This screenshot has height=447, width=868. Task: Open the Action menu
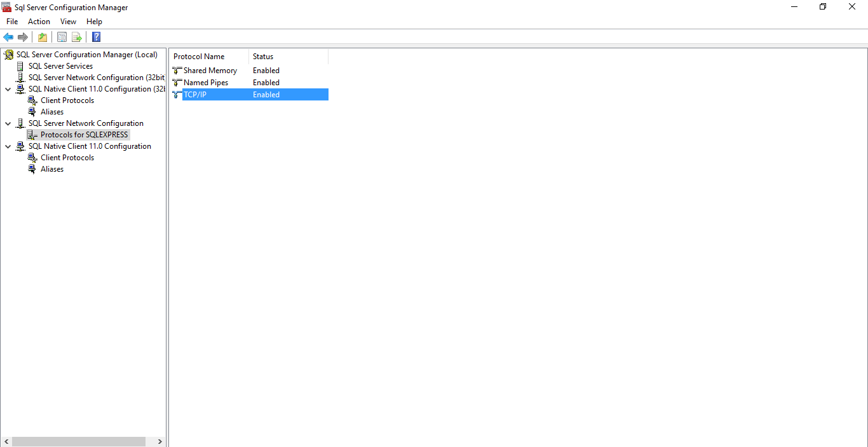coord(39,22)
